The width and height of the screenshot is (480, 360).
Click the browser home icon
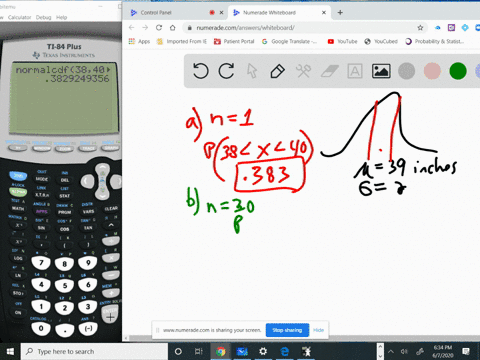[172, 28]
